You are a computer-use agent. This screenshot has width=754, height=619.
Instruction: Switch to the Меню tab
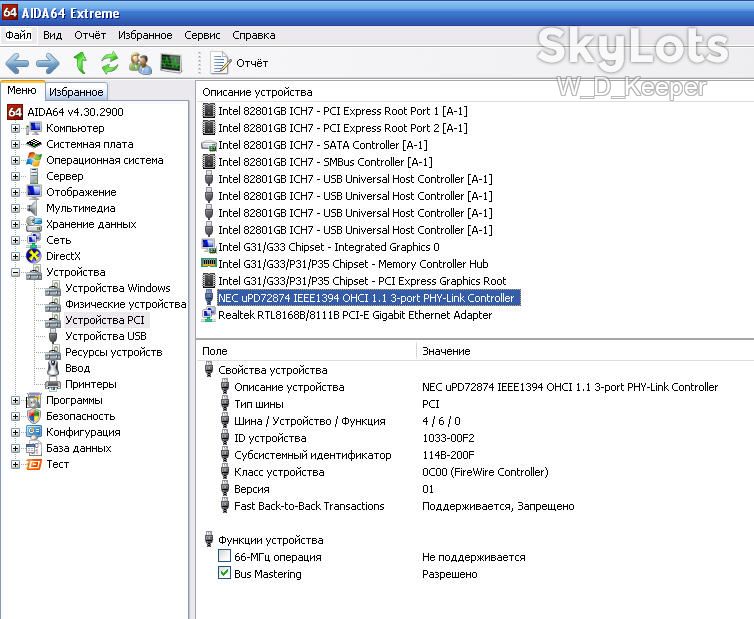tap(22, 90)
